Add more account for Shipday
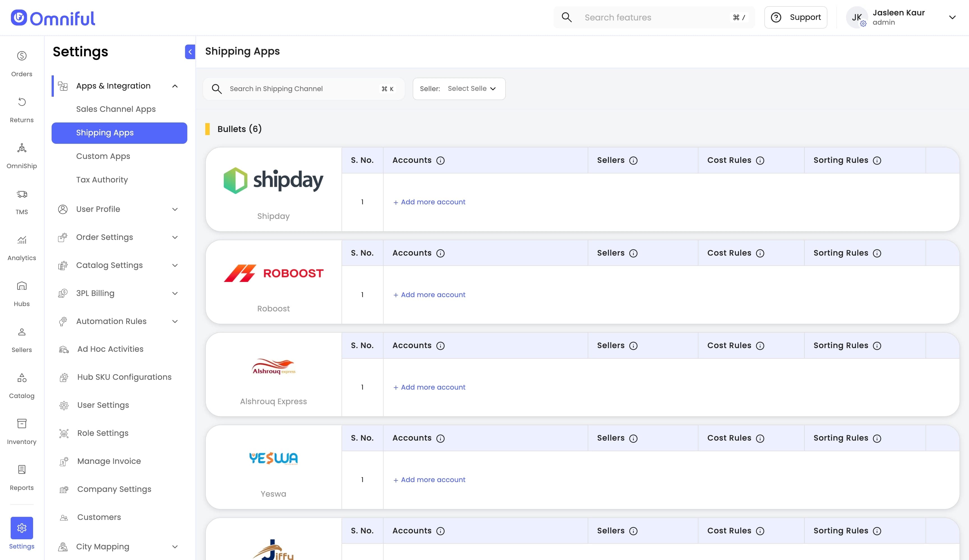The width and height of the screenshot is (969, 560). pyautogui.click(x=429, y=202)
